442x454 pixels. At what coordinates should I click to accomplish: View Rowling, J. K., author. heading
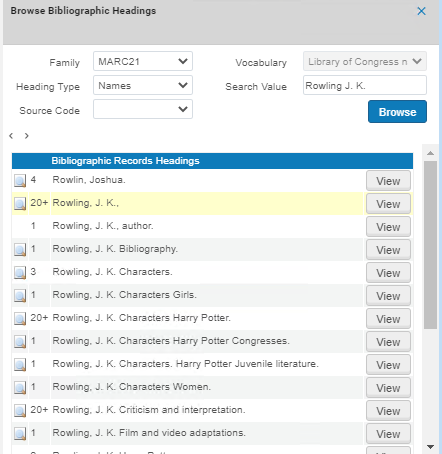(x=388, y=227)
